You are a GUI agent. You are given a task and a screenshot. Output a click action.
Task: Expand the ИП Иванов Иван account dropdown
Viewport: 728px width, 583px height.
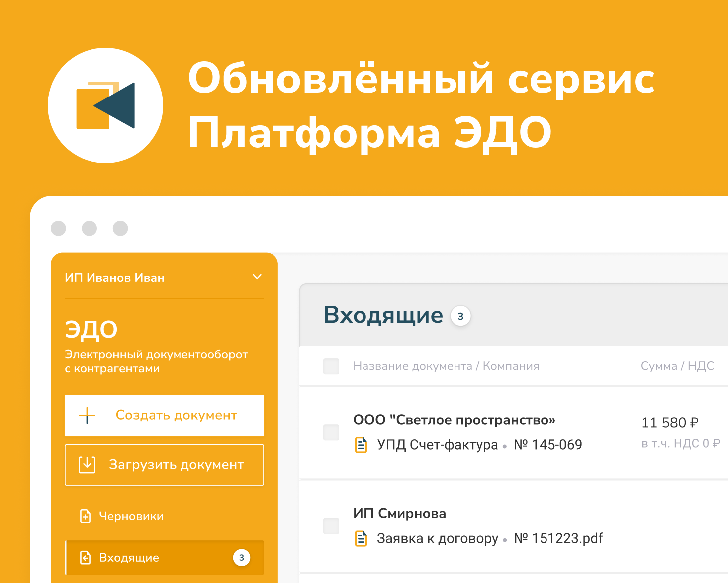[257, 277]
